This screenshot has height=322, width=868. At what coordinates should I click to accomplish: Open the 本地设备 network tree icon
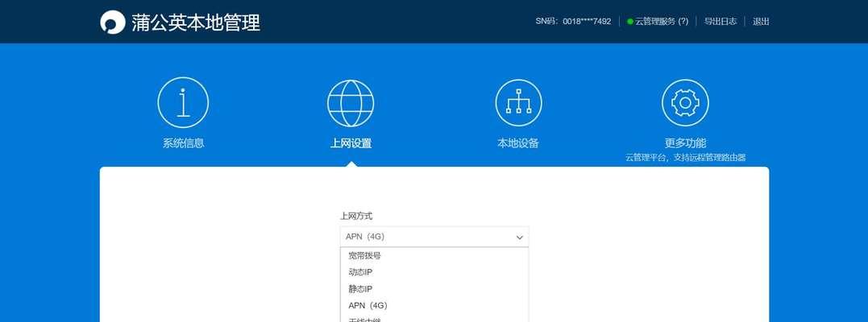tap(517, 103)
